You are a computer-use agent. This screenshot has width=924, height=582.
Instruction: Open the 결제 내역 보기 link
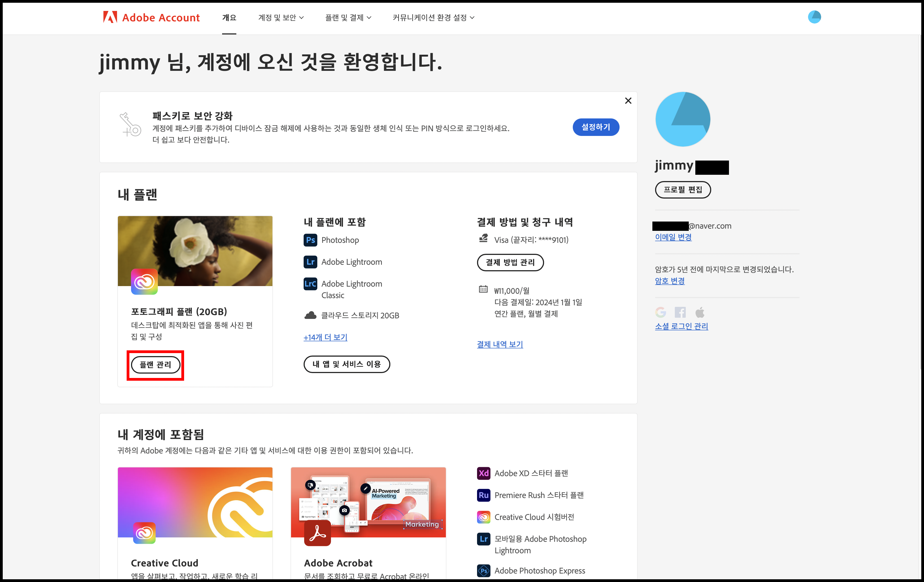(499, 345)
